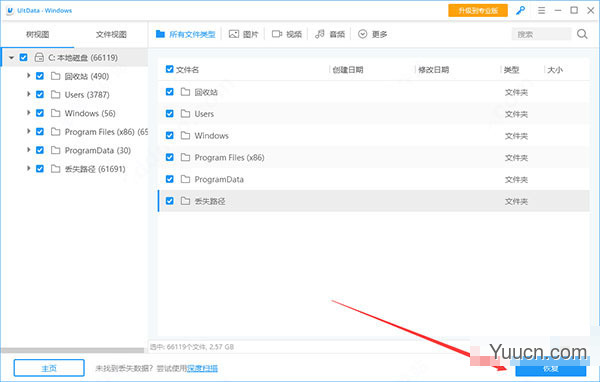The height and width of the screenshot is (382, 600).
Task: Uncheck 丢失路径 (61691) tree checkbox
Action: (x=40, y=169)
